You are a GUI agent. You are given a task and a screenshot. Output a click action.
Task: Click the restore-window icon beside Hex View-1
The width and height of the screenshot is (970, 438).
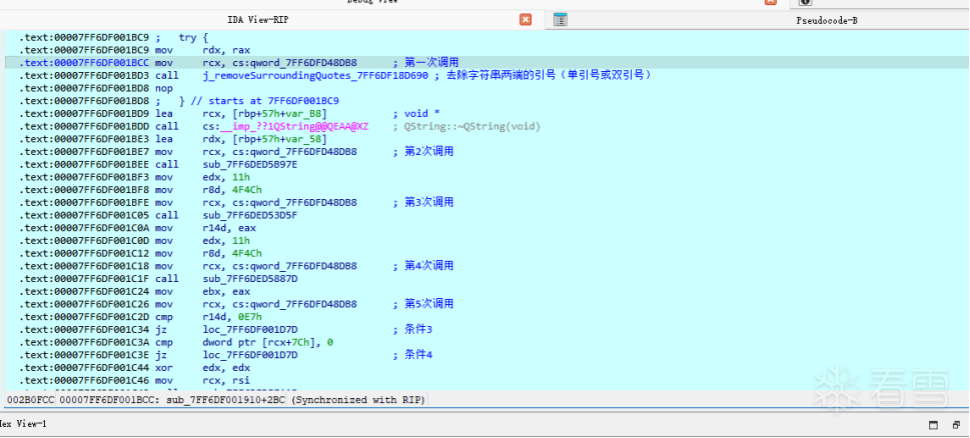(956, 425)
